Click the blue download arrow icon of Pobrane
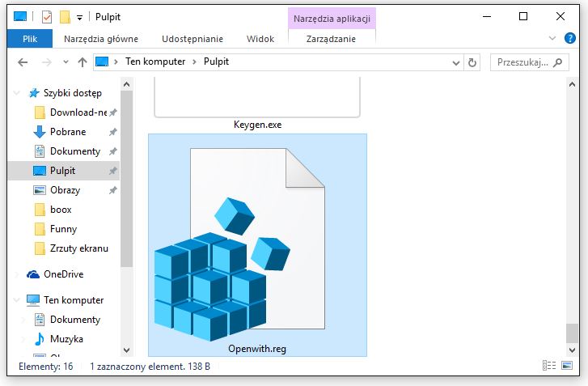Screen dimensions: 588x386 click(x=40, y=132)
